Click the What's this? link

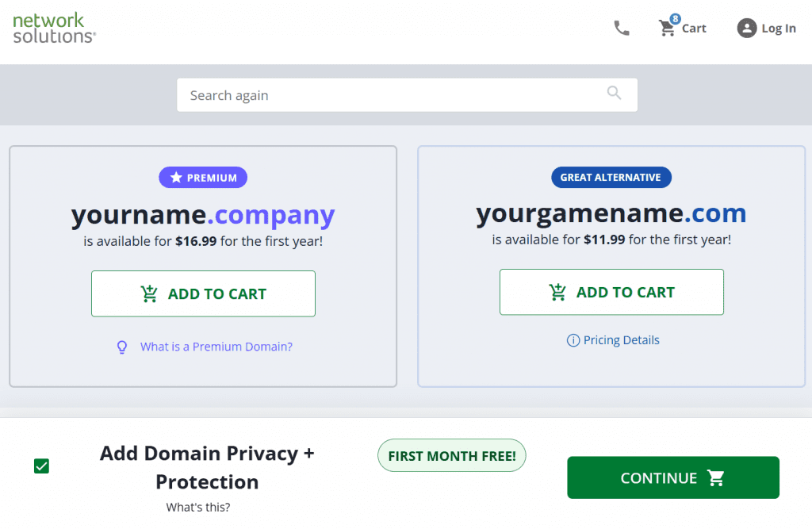tap(198, 508)
